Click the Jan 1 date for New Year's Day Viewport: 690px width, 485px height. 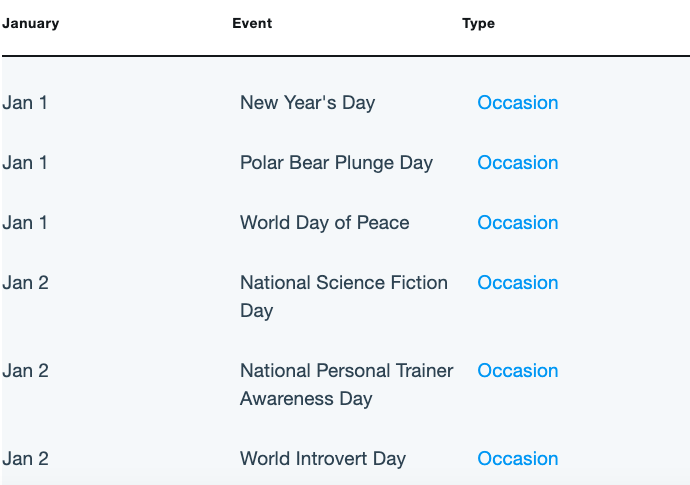coord(25,103)
